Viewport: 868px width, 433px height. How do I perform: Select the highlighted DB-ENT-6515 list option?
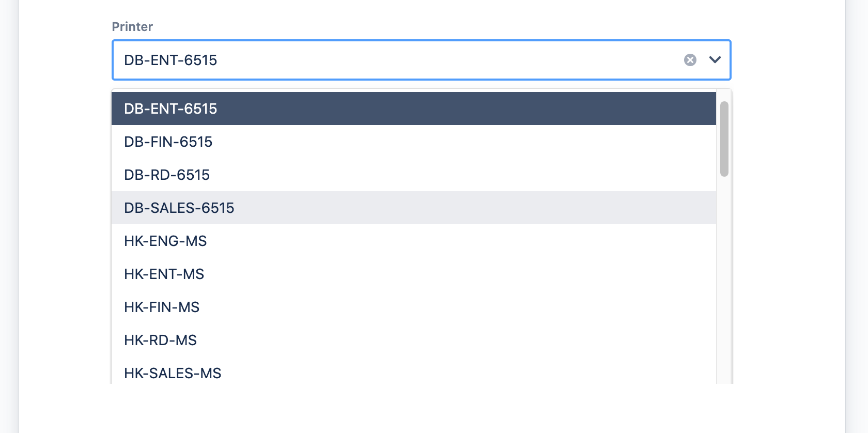point(413,109)
